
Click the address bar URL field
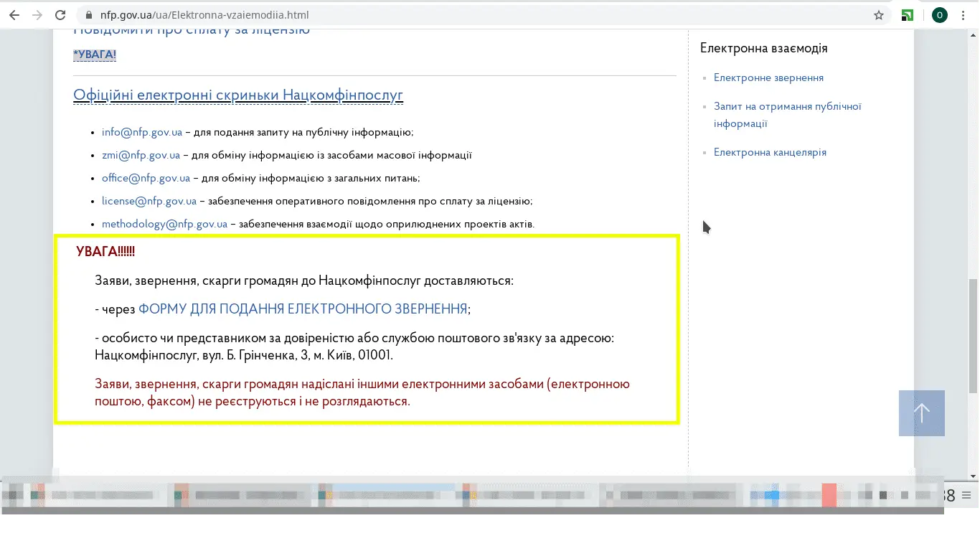[430, 15]
